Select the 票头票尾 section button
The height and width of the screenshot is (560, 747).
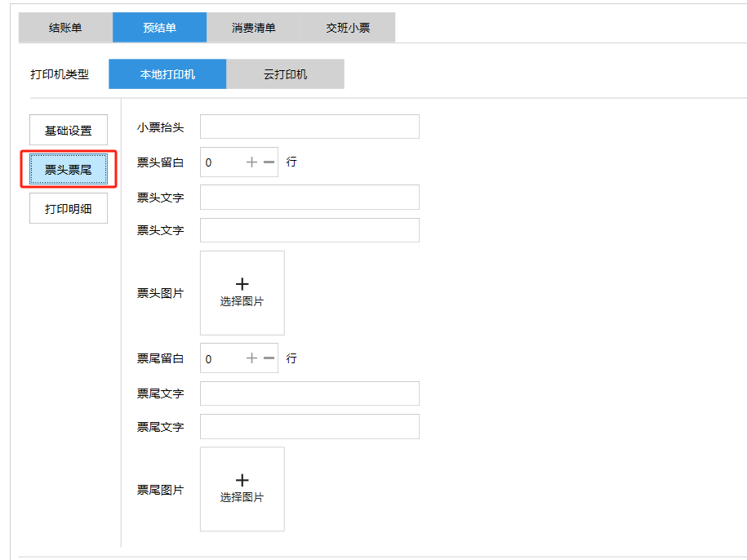[x=69, y=170]
